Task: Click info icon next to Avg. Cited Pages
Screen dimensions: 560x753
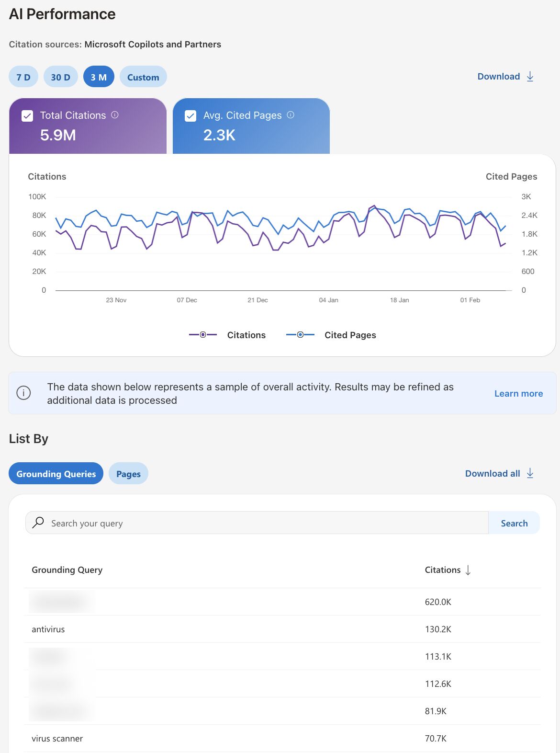Action: (x=291, y=115)
